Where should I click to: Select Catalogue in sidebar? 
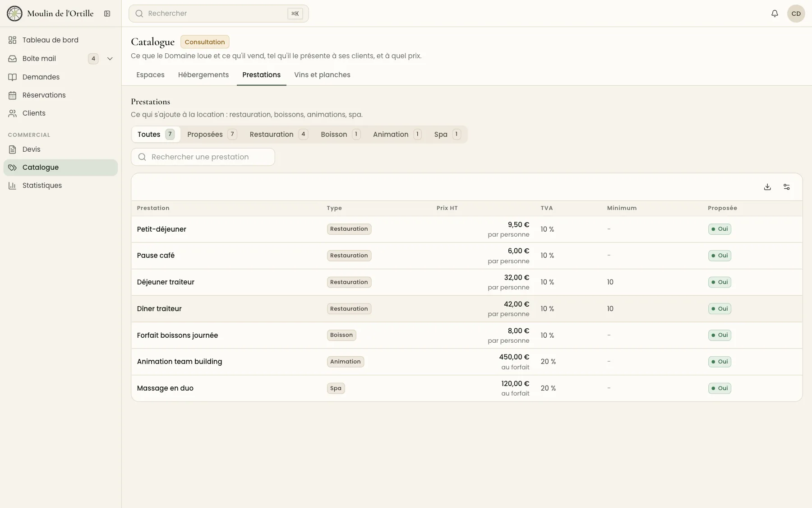click(x=60, y=168)
